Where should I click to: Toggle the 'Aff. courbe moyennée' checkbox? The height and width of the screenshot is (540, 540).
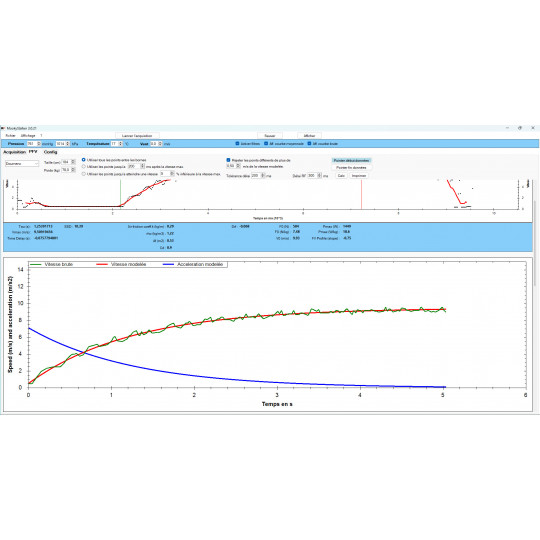pos(266,144)
